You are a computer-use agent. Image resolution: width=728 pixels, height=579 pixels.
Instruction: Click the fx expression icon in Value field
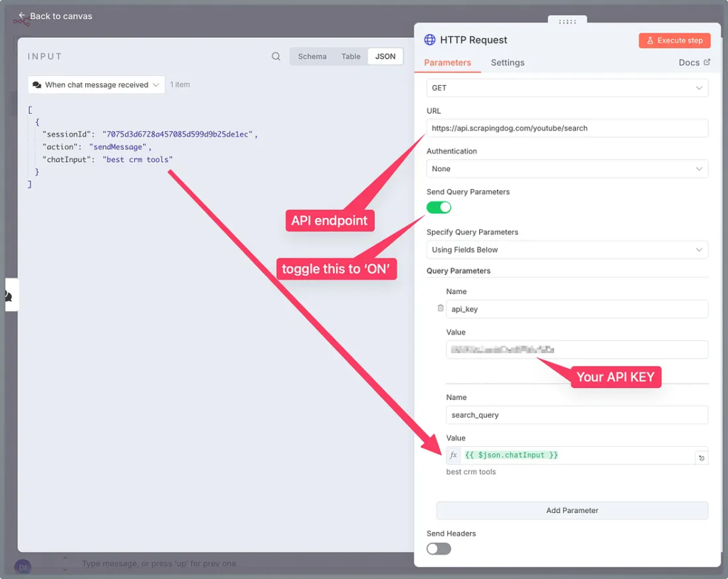454,455
